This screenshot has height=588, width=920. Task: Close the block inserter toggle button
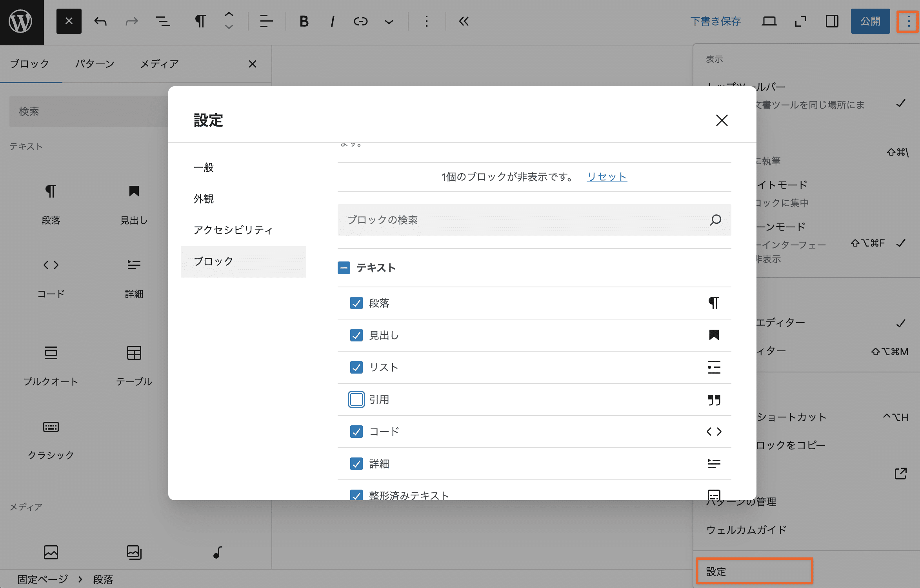[69, 21]
